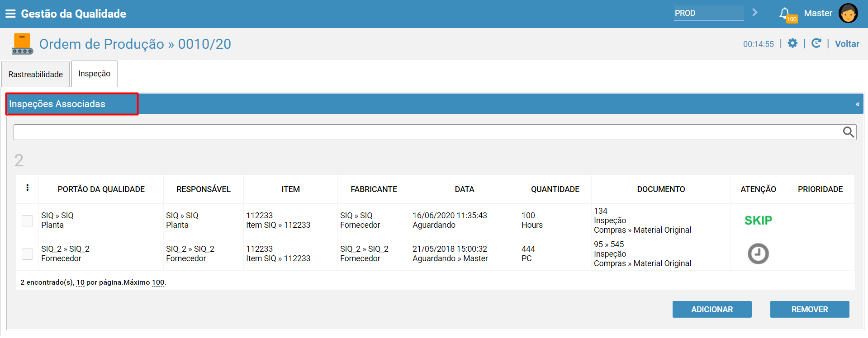Click the arrow next to PROD field
This screenshot has width=868, height=338.
[x=754, y=13]
